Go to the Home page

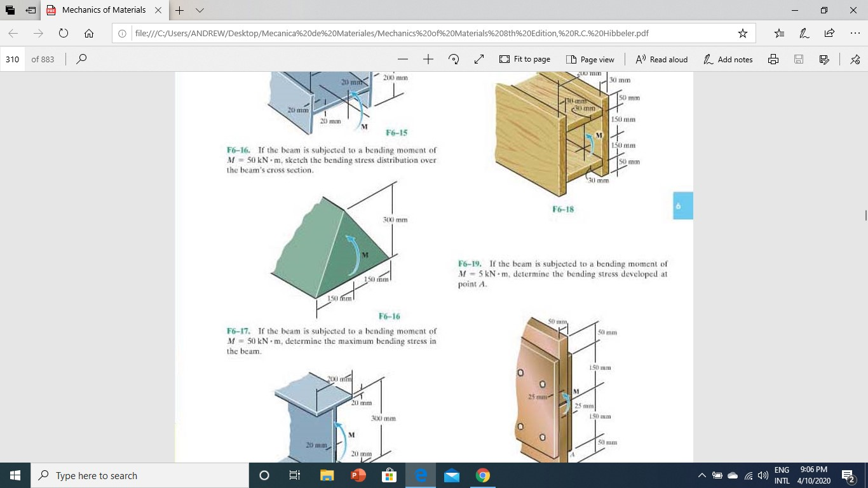click(x=89, y=33)
